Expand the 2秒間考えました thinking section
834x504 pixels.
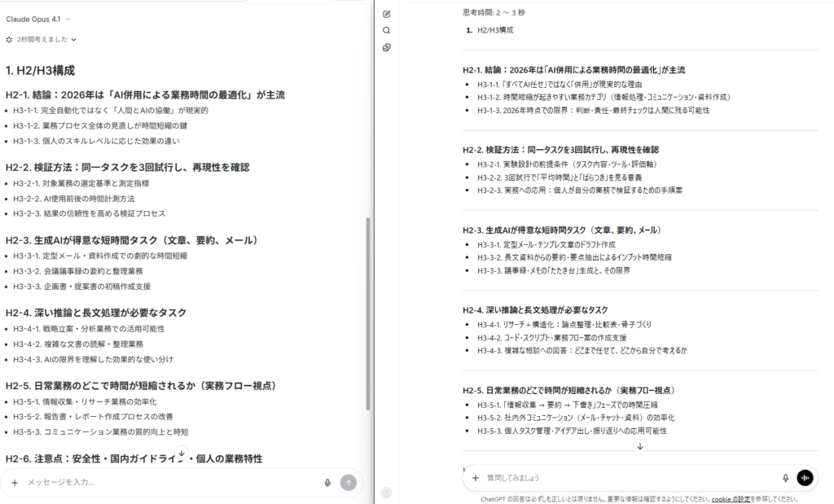coord(46,39)
